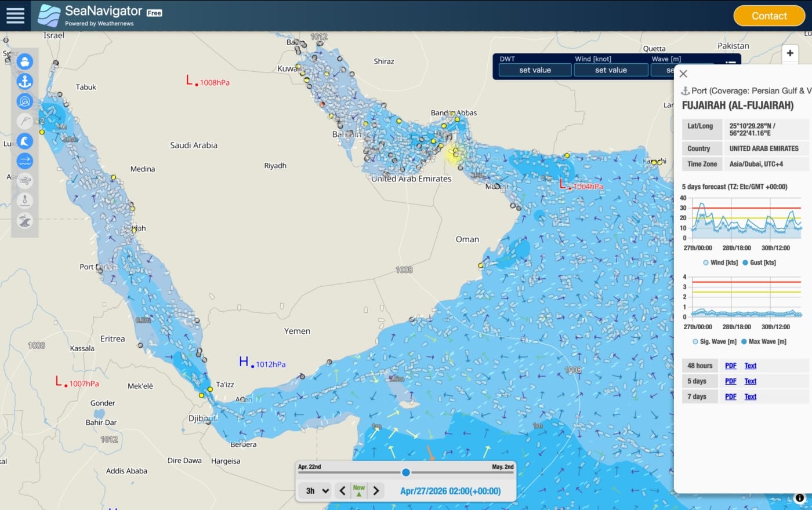Step to previous forecast time
The width and height of the screenshot is (812, 510).
click(x=342, y=491)
